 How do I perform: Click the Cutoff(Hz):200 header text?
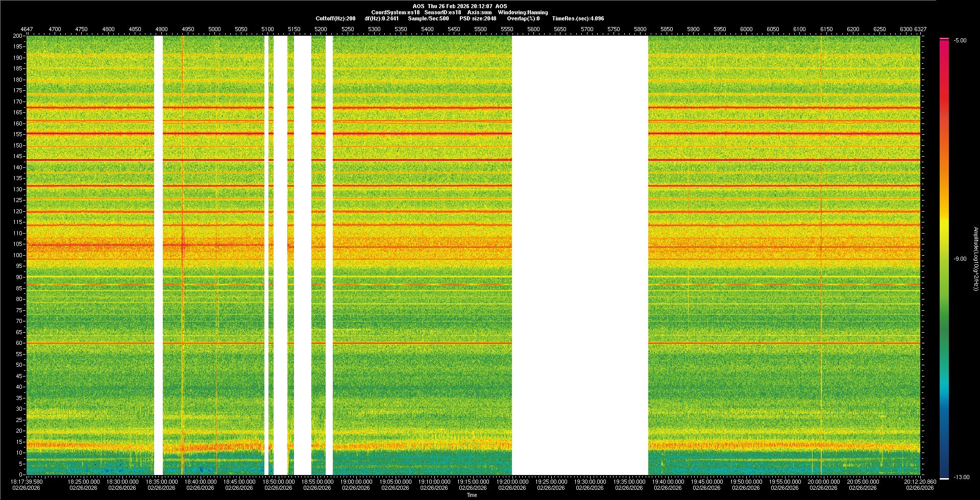tap(335, 18)
